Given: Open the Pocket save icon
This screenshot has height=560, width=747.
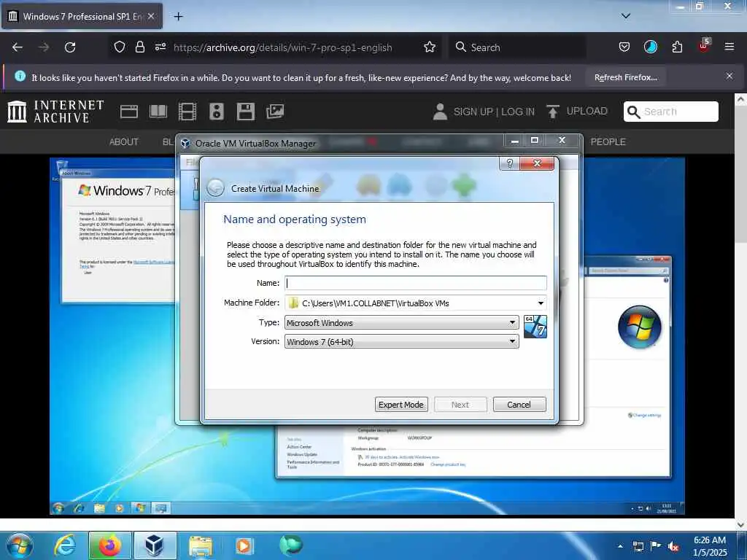Looking at the screenshot, I should tap(624, 47).
